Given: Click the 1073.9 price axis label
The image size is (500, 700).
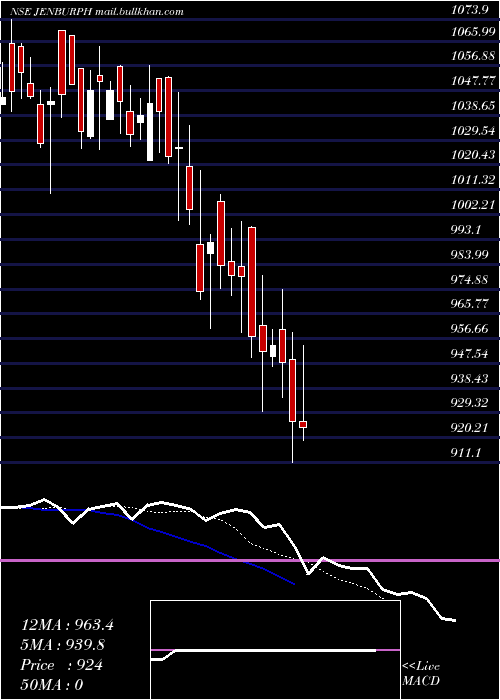Looking at the screenshot, I should [x=471, y=12].
